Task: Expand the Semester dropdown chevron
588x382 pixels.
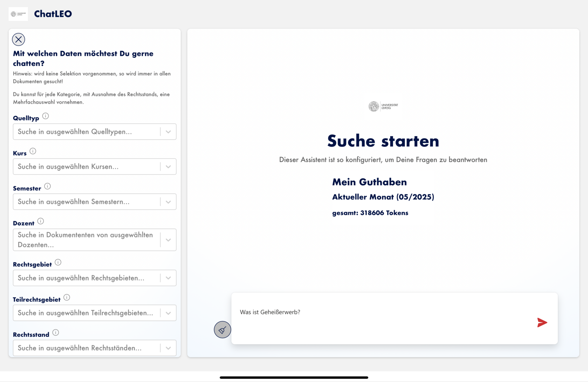Action: point(168,202)
